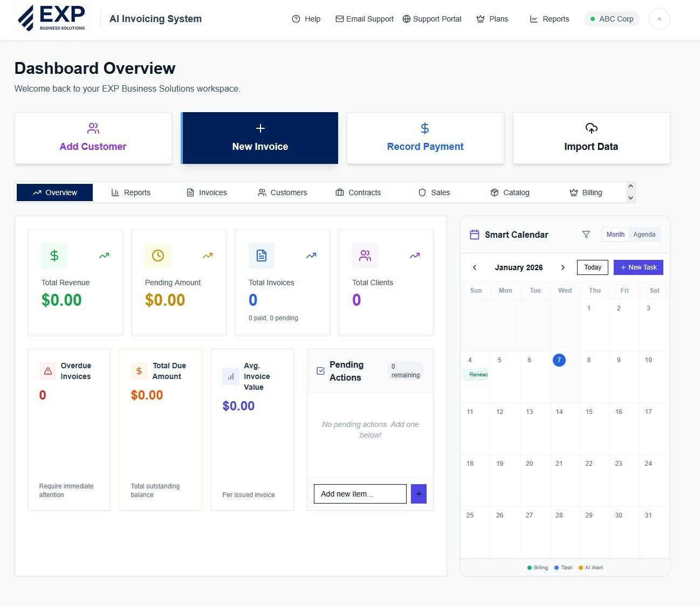This screenshot has width=700, height=606.
Task: Switch to the Invoices tab
Action: tap(207, 192)
